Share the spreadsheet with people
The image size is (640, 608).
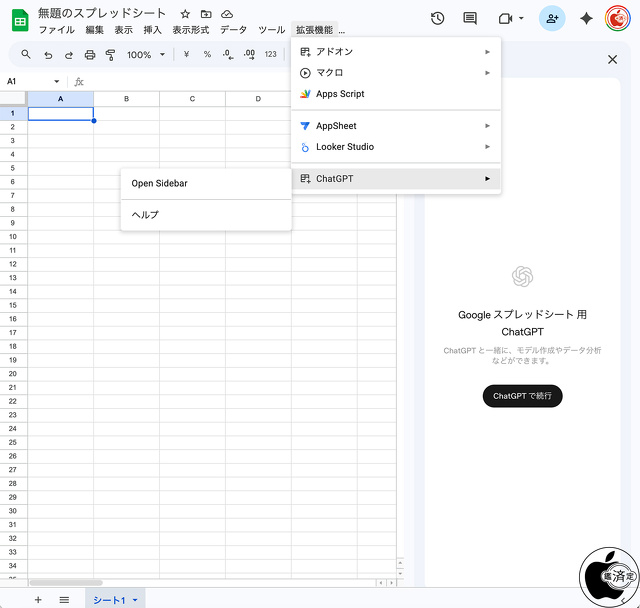pos(552,18)
